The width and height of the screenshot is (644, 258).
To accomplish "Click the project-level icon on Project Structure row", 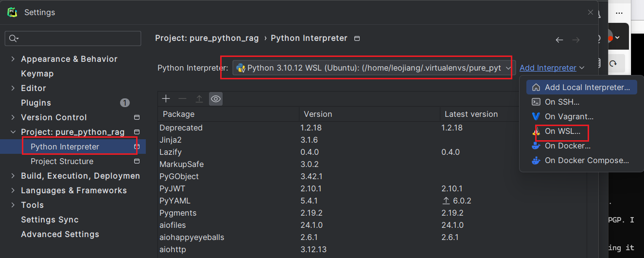I will click(x=137, y=161).
